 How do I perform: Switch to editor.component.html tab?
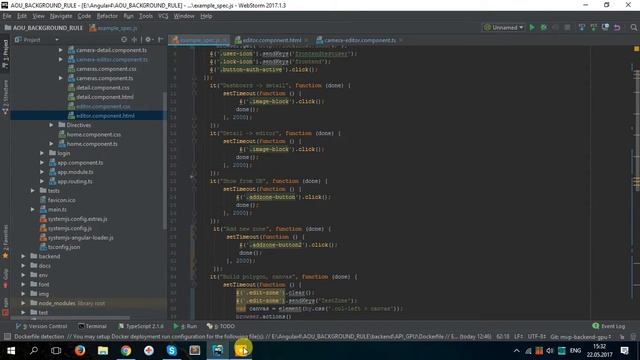coord(271,40)
